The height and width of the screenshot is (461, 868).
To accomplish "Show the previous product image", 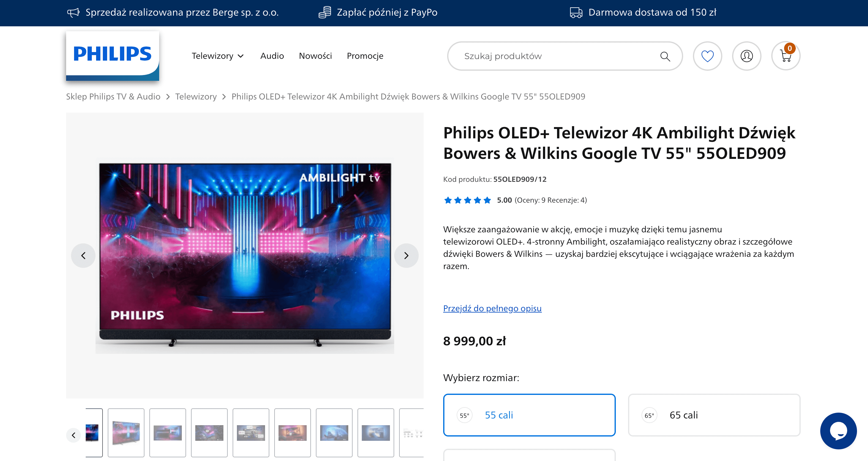I will [x=83, y=255].
